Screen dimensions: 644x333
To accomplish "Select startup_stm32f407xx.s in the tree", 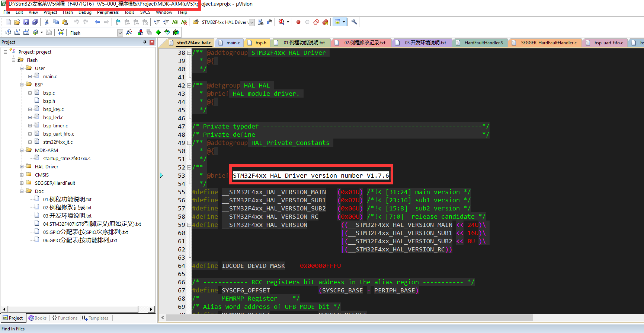I will 67,158.
